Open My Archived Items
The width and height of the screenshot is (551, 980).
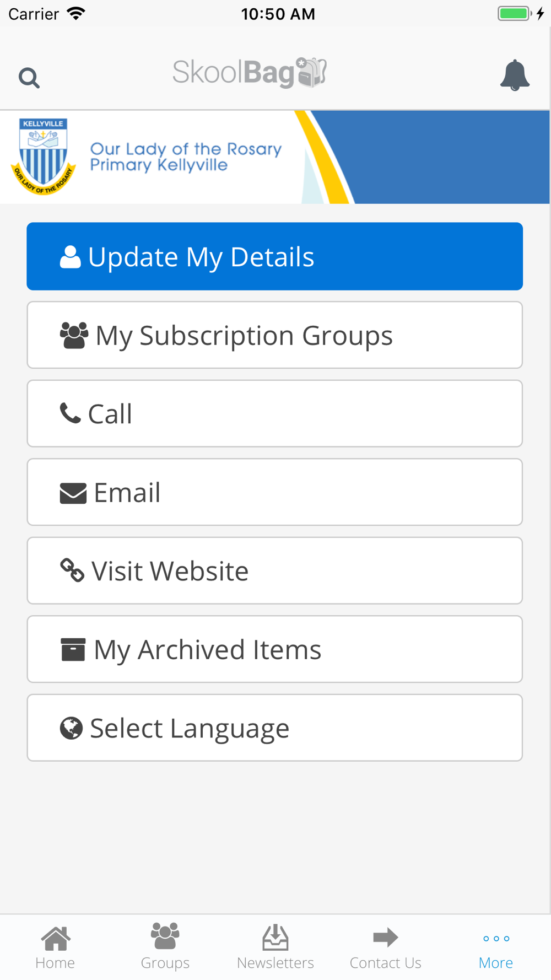click(274, 649)
